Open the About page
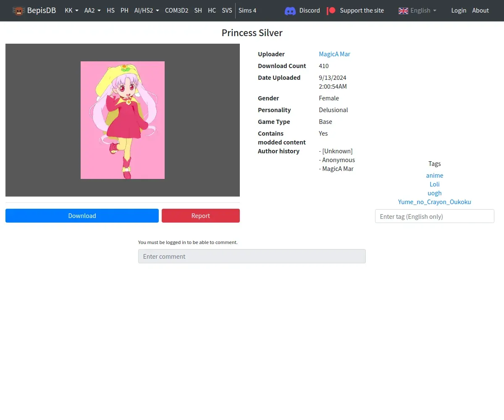Viewport: 504px width, 420px height. 480,10
